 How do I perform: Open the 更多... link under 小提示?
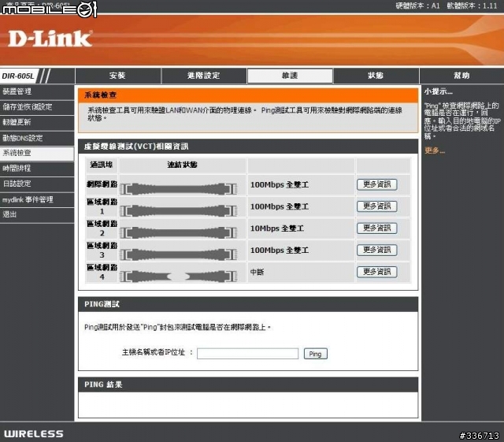pos(435,150)
